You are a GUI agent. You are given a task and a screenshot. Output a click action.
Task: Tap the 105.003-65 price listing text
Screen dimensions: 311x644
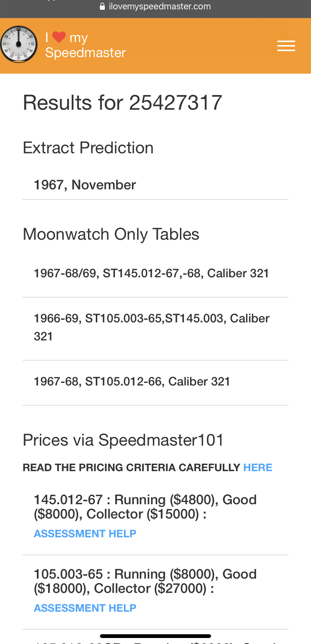145,581
